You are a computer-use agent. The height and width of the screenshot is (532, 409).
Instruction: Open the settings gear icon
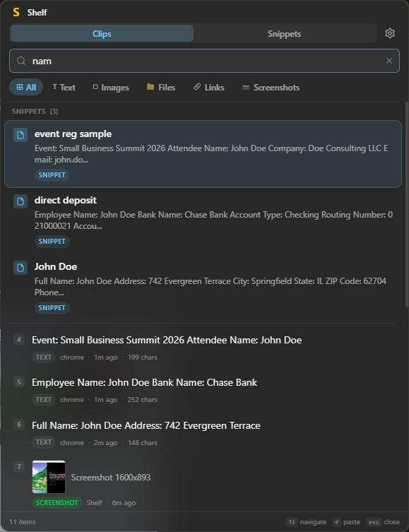click(x=390, y=33)
